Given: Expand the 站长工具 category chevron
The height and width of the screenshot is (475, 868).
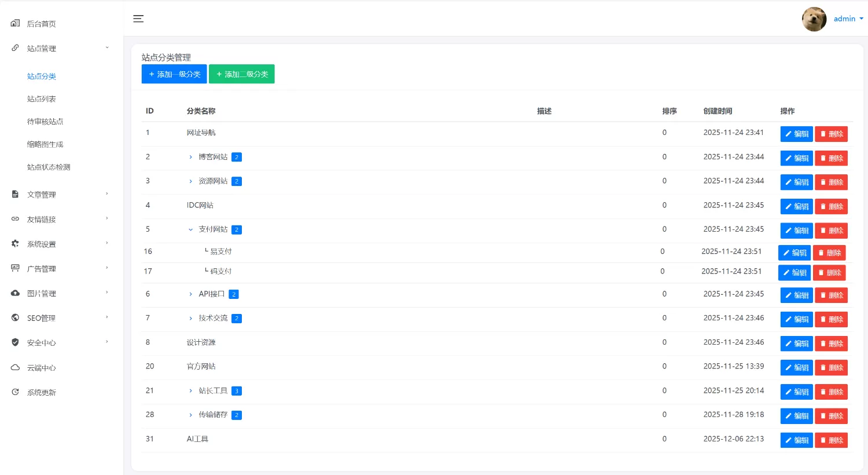Looking at the screenshot, I should click(x=190, y=391).
